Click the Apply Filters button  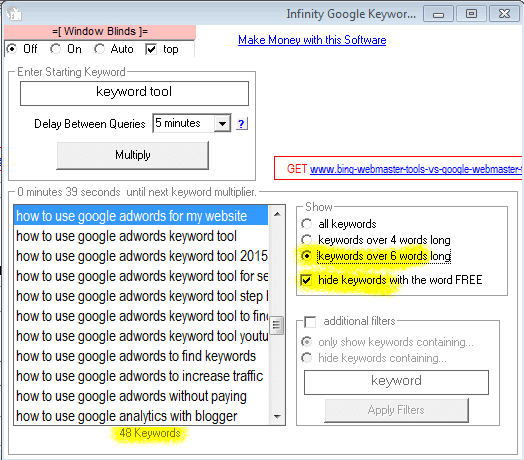[396, 410]
